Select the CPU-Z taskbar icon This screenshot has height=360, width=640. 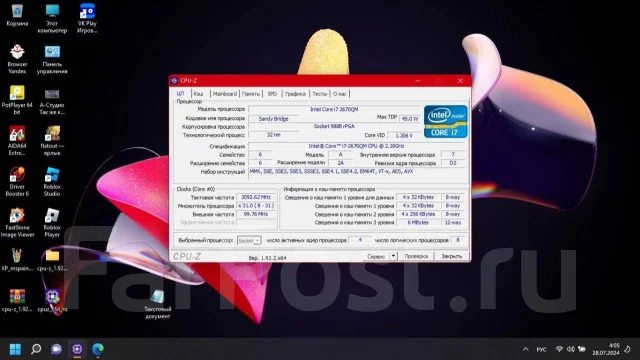77,349
